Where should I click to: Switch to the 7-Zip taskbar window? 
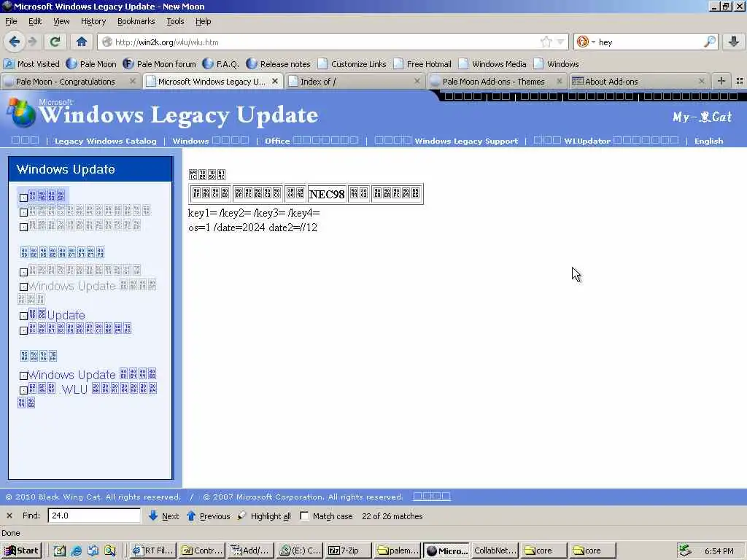click(349, 551)
